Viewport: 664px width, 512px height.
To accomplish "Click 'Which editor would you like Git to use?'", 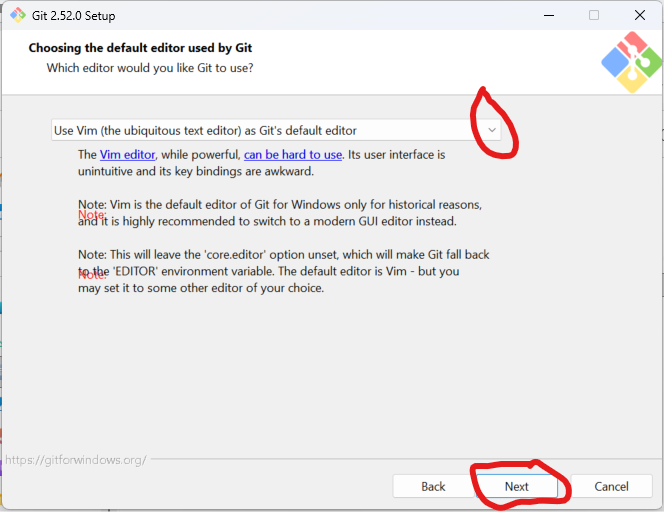I will pos(150,68).
